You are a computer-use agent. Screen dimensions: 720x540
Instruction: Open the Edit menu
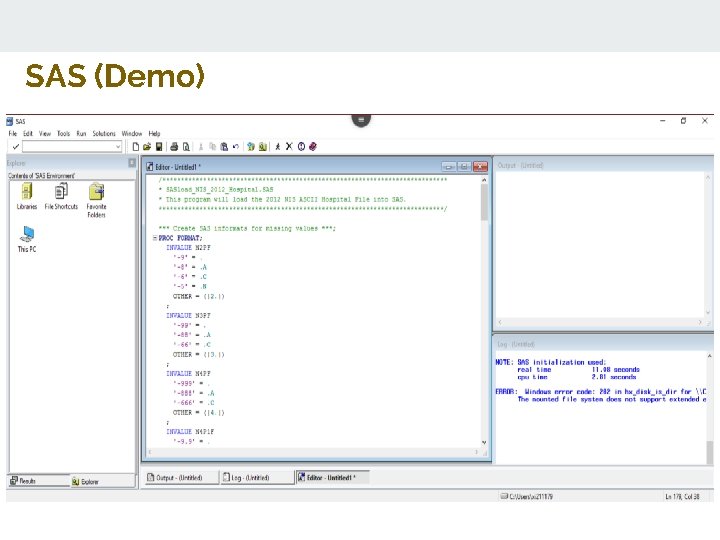(x=28, y=134)
